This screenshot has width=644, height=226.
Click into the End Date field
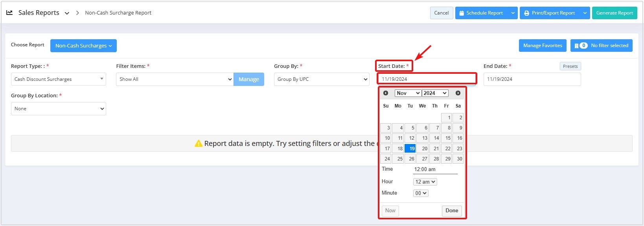pos(532,79)
